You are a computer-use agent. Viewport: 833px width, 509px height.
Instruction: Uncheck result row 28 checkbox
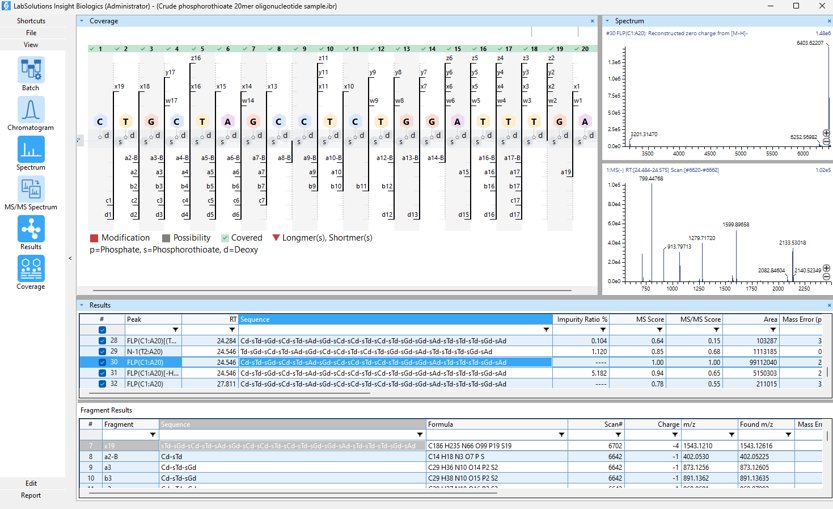point(103,341)
